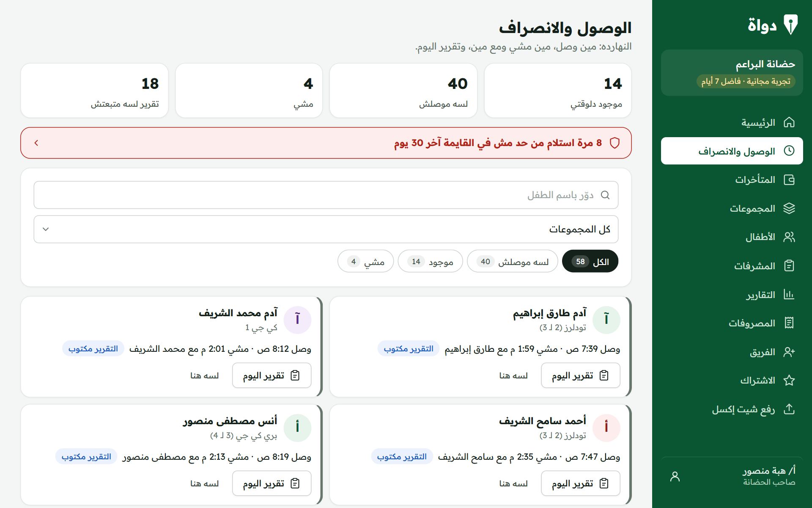Open تقرير اليوم for آدم طارق إبراهيم
The height and width of the screenshot is (508, 812).
(581, 375)
